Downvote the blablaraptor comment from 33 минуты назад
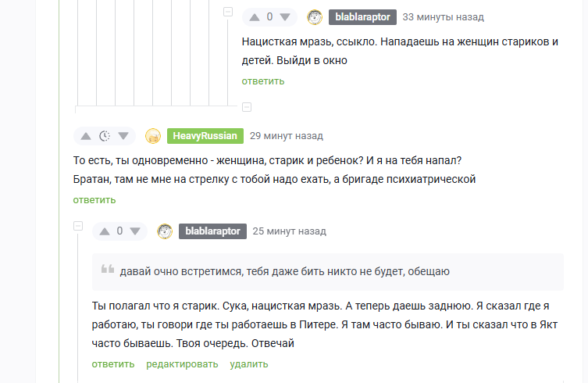588x383 pixels. [x=285, y=16]
